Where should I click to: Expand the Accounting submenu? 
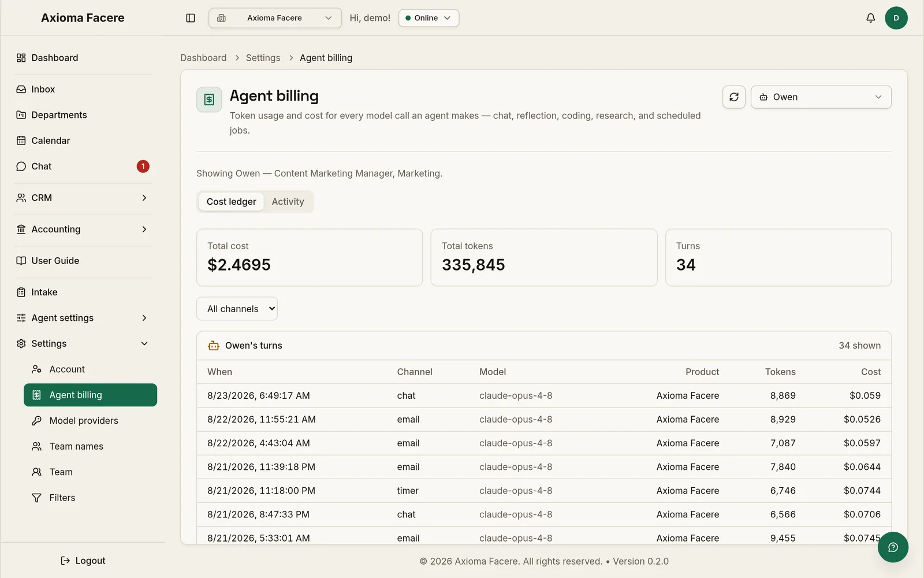[84, 229]
